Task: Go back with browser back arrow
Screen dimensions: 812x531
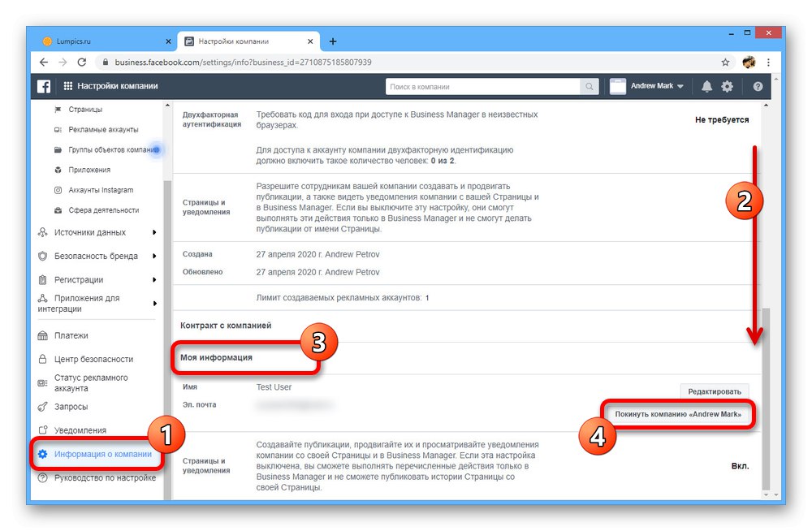Action: [44, 63]
